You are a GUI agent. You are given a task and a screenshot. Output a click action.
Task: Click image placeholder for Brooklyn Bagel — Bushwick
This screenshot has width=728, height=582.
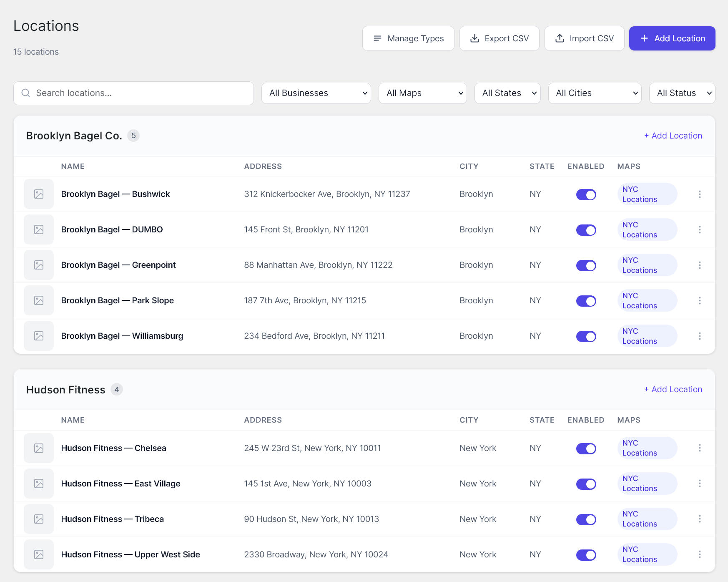coord(39,194)
